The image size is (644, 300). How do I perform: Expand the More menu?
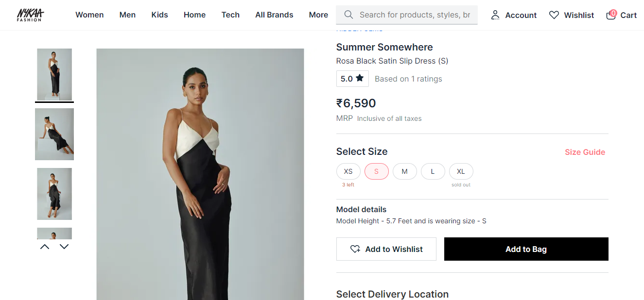[318, 15]
